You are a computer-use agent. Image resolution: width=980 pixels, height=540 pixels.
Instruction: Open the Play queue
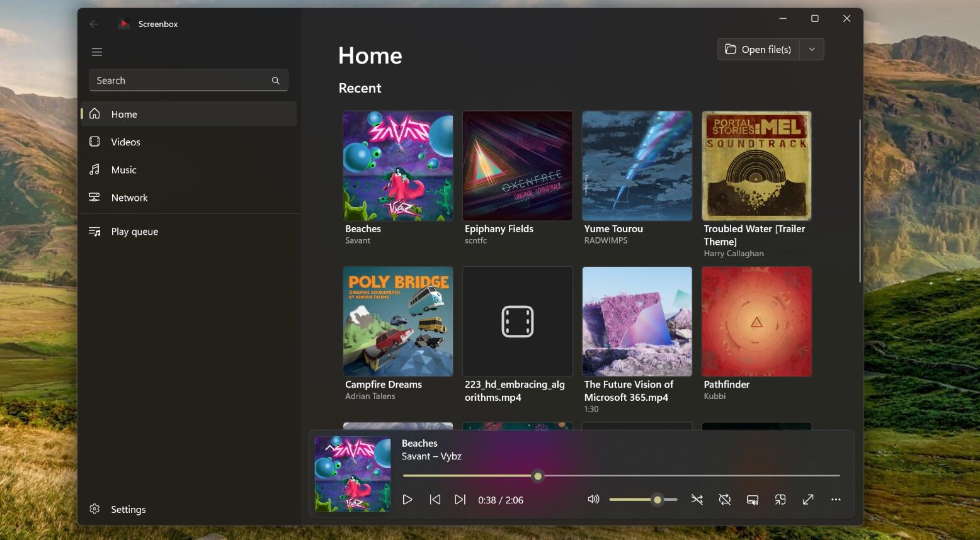pos(188,231)
